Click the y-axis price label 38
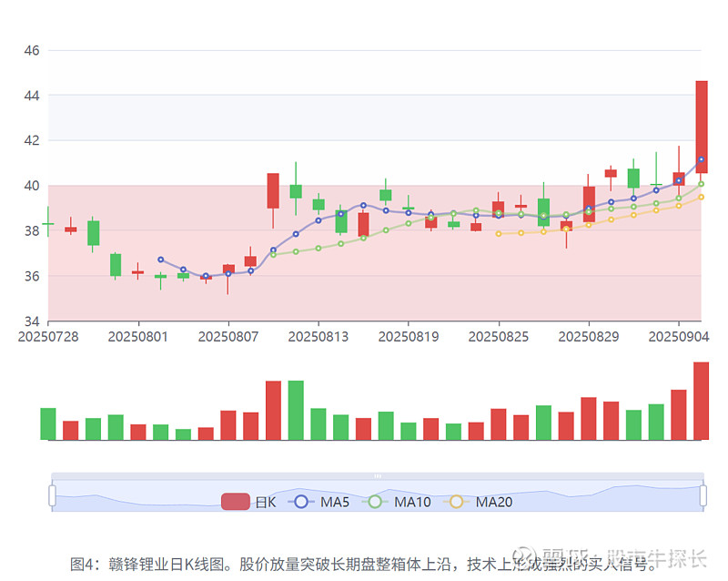Image resolution: width=728 pixels, height=581 pixels. pos(32,230)
